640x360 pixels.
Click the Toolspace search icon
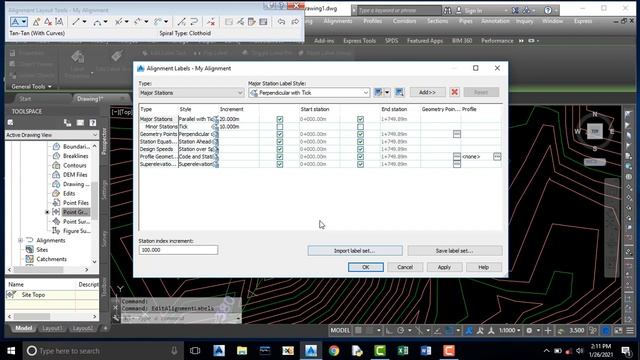click(11, 122)
